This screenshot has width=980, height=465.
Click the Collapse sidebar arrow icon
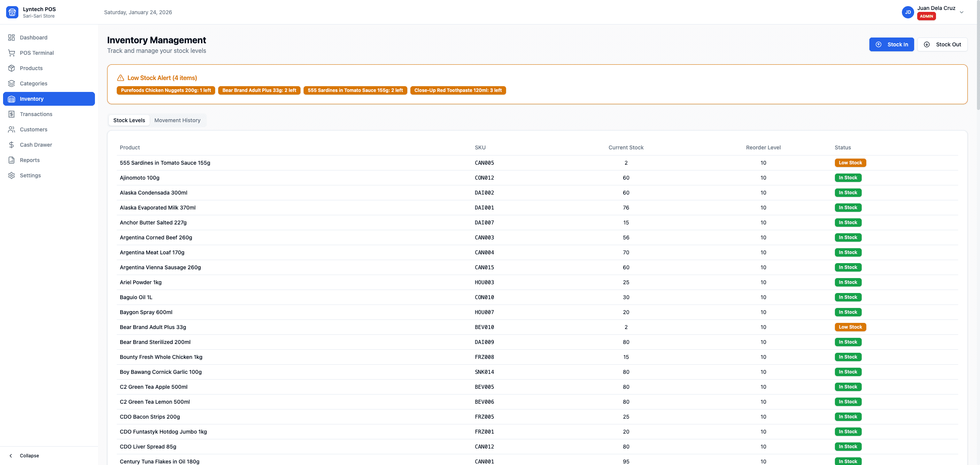[x=11, y=456]
